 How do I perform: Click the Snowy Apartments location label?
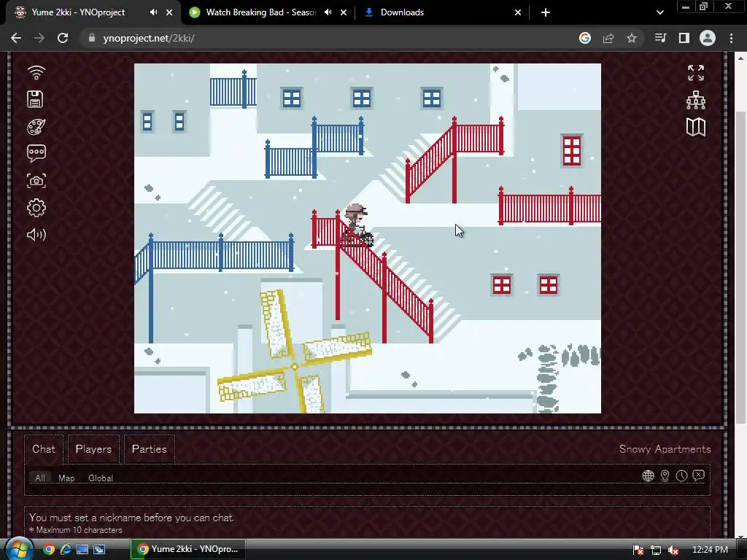point(665,449)
